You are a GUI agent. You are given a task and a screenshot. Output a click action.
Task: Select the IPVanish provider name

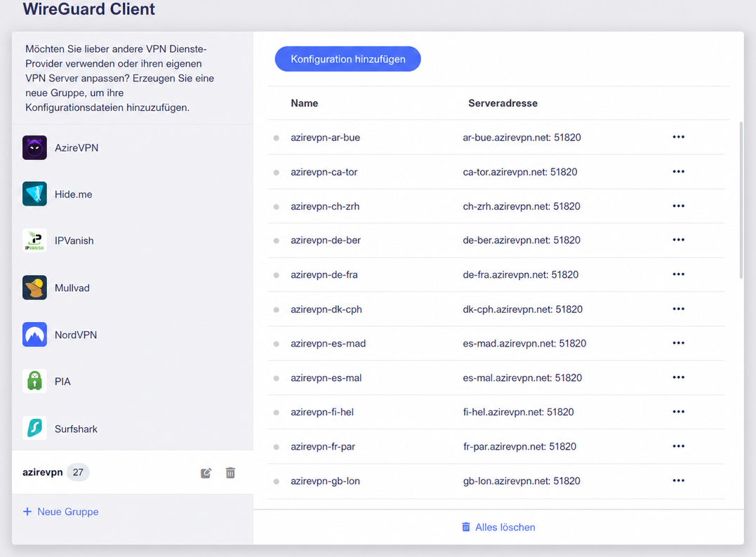74,241
